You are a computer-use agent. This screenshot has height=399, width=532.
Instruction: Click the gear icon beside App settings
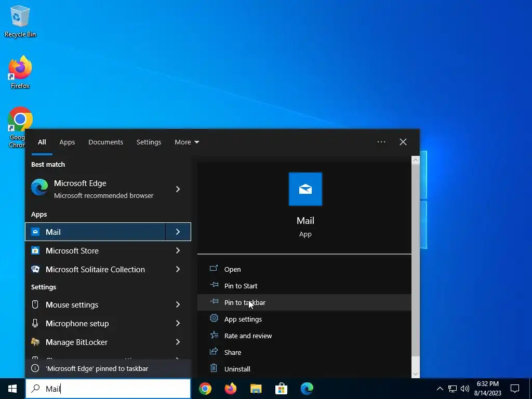214,318
